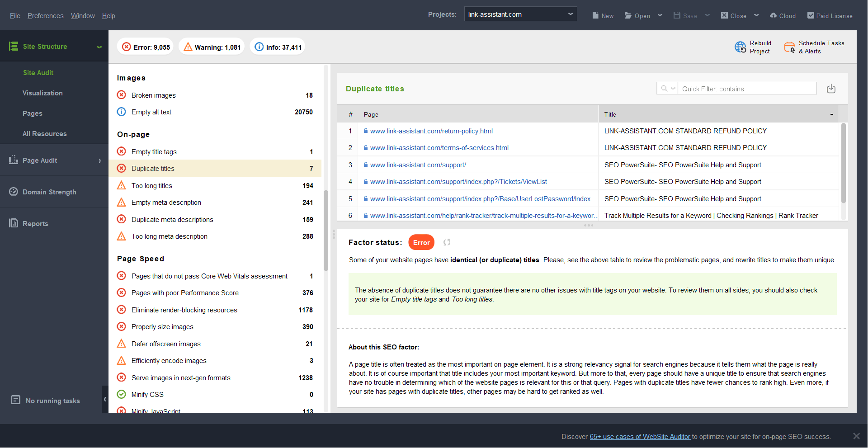Screen dimensions: 868x448
Task: Open the terms-of-services.html page link
Action: (439, 148)
